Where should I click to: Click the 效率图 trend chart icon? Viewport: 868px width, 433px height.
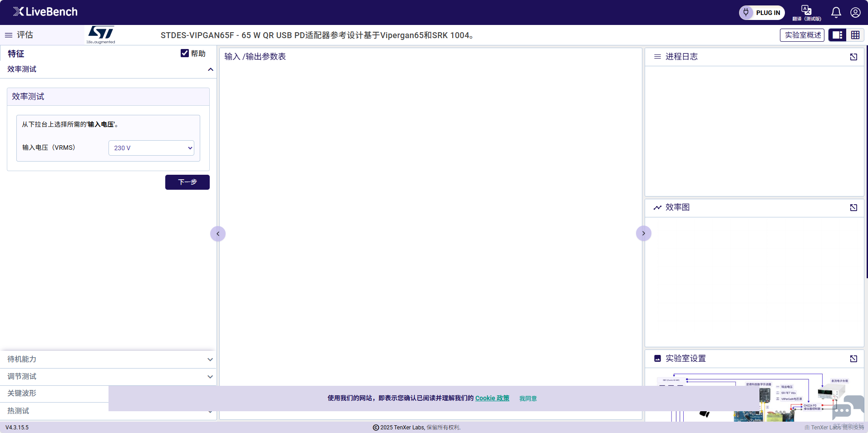tap(657, 207)
